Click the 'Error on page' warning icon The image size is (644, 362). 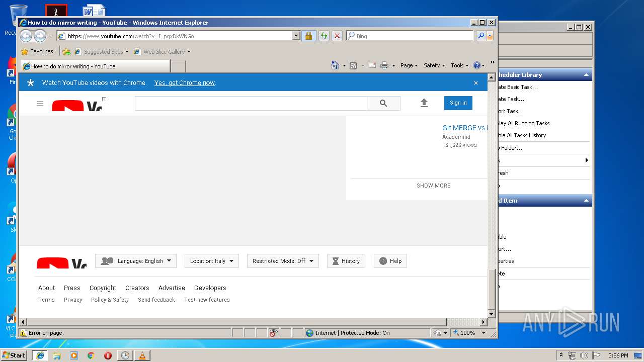[23, 333]
